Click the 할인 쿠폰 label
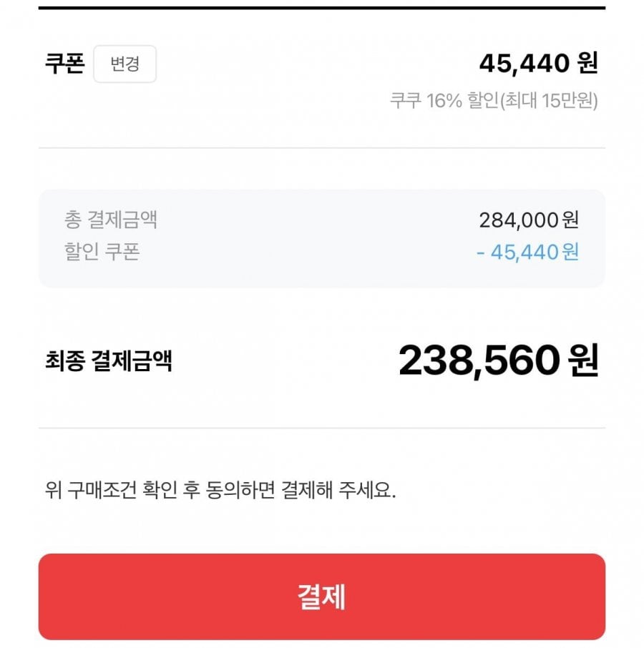The height and width of the screenshot is (648, 644). (102, 252)
